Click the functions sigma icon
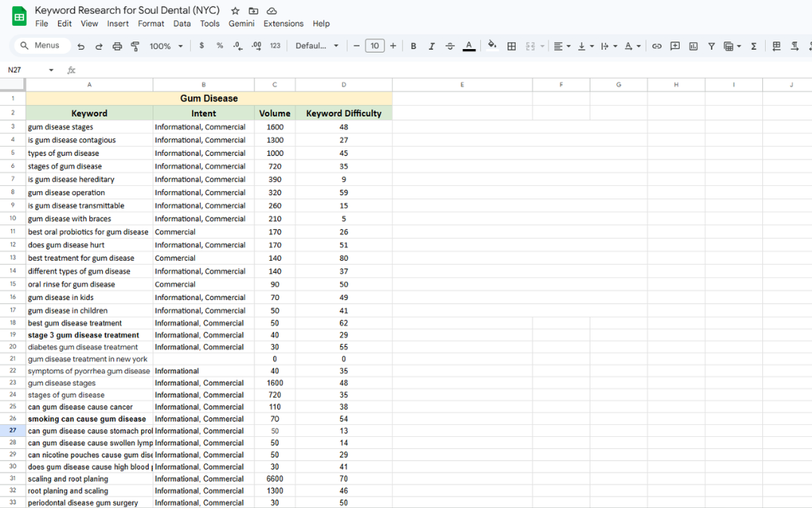 pyautogui.click(x=753, y=46)
